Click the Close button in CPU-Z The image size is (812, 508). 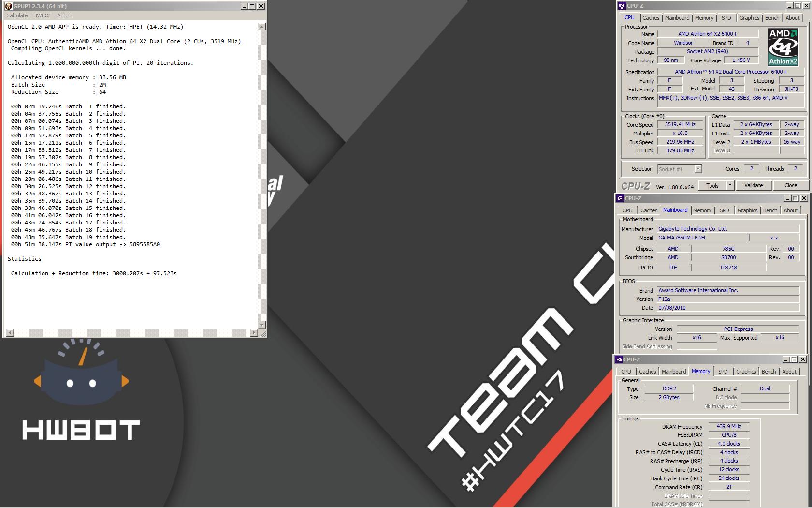coord(791,185)
